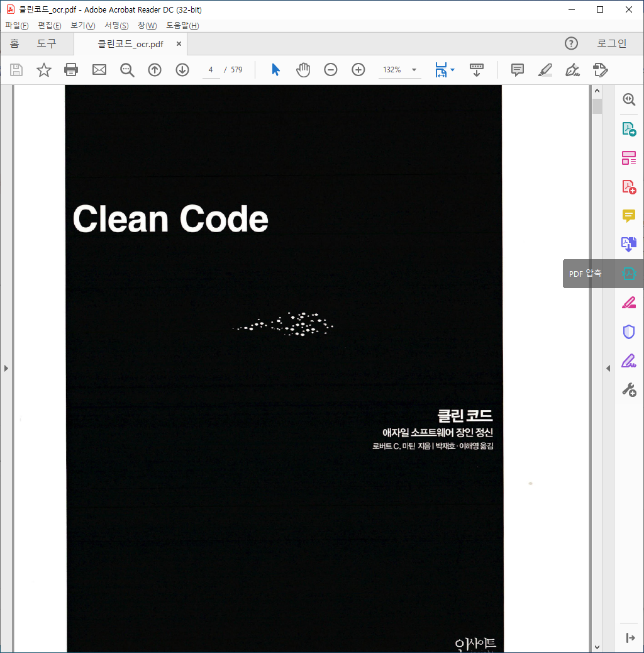Select the highlighter pen tool

[x=545, y=70]
